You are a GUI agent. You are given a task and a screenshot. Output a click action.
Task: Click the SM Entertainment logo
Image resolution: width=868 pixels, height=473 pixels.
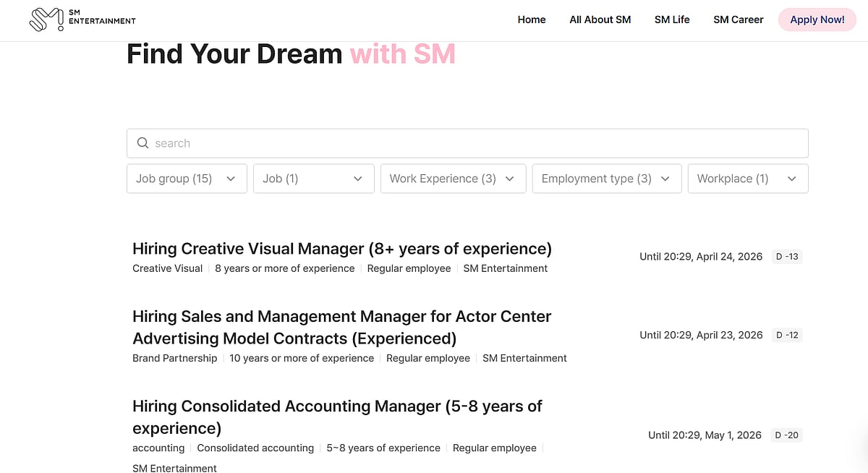[82, 19]
